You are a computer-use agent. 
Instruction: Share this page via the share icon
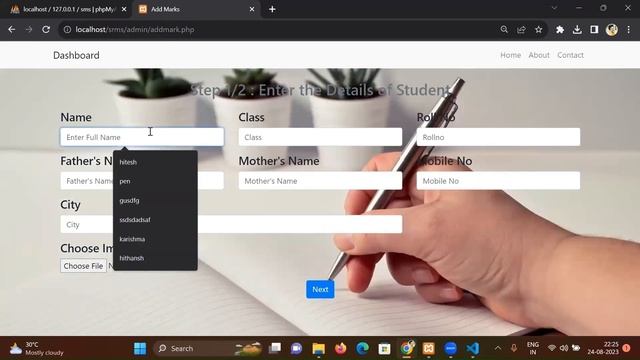point(521,29)
